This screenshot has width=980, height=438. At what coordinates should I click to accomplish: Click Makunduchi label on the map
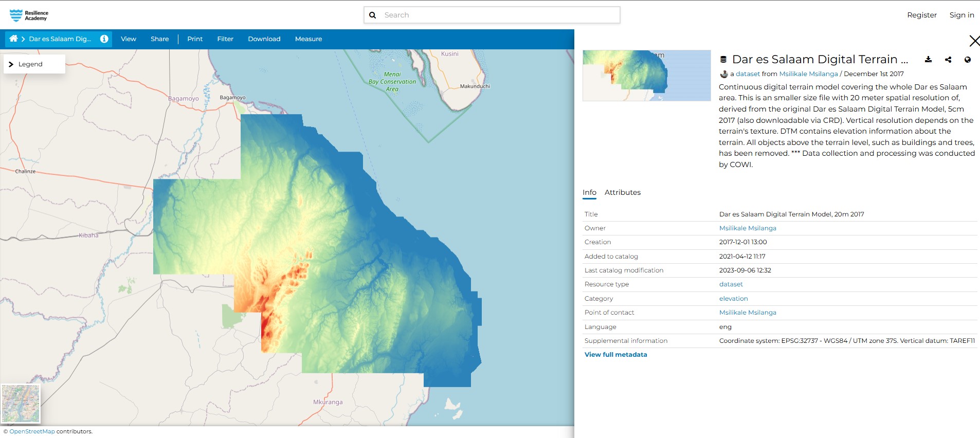coord(475,86)
